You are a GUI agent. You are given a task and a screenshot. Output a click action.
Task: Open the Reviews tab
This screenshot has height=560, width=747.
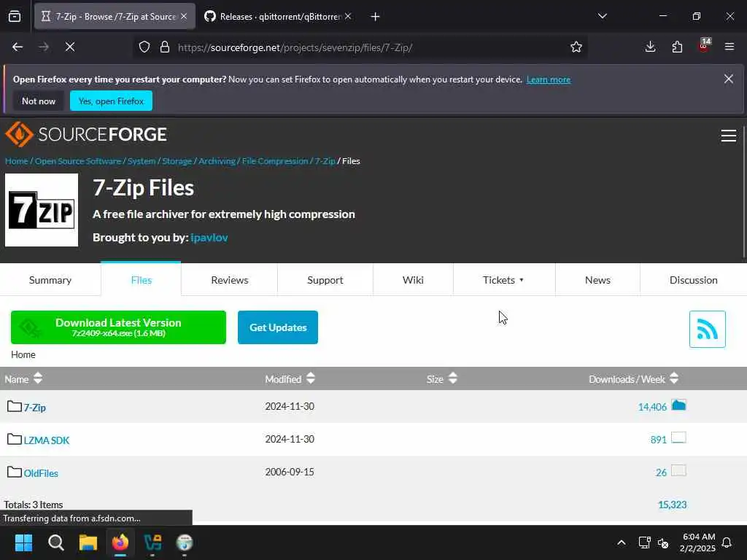coord(230,280)
